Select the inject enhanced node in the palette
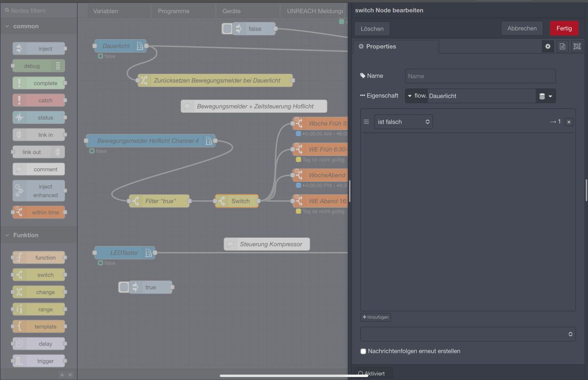The height and width of the screenshot is (380, 588). (39, 191)
